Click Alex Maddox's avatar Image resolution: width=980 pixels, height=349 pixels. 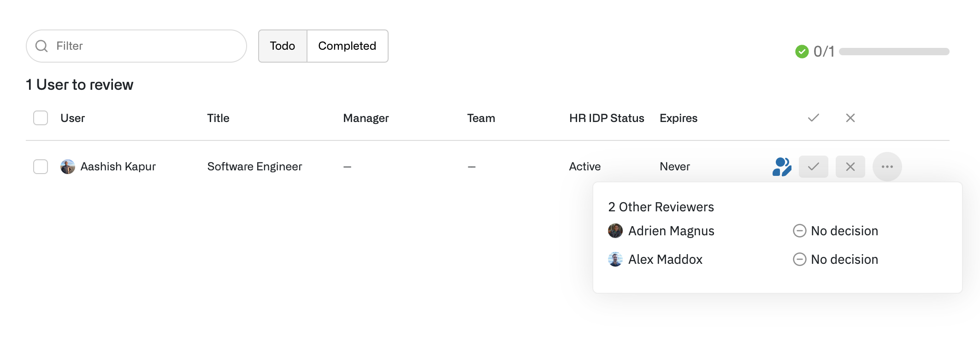(615, 259)
